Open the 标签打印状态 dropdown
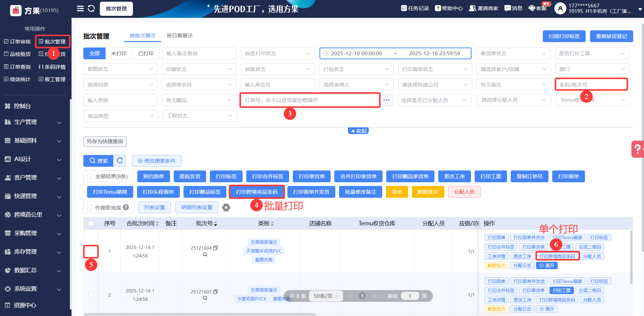 click(x=278, y=53)
